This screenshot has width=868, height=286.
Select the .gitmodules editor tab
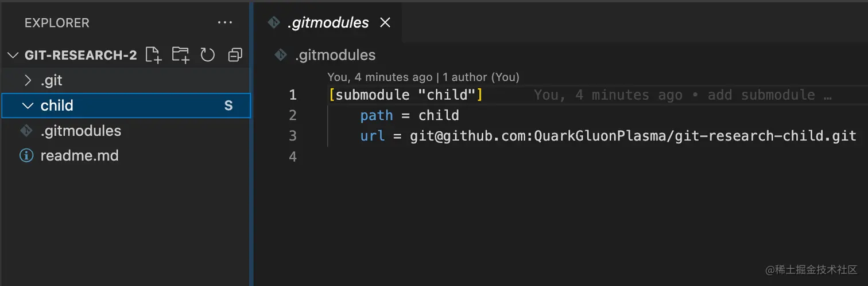[328, 22]
